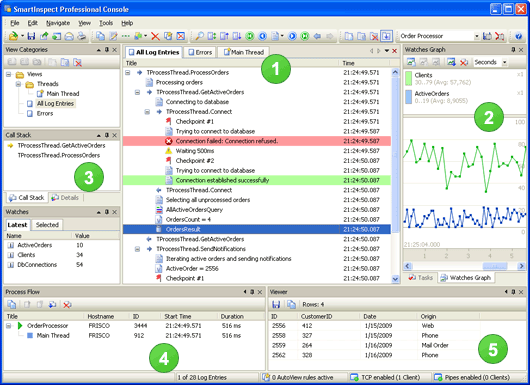Collapse the Threads folder node
Image resolution: width=530 pixels, height=385 pixels.
pos(18,84)
